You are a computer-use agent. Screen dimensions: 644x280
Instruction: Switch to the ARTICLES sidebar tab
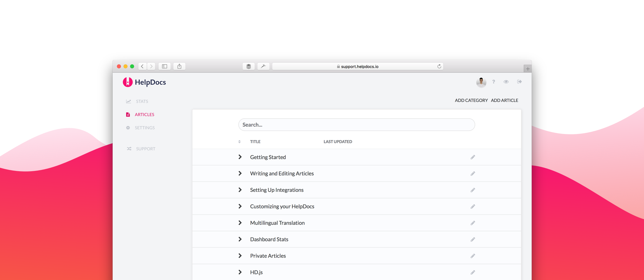coord(144,114)
